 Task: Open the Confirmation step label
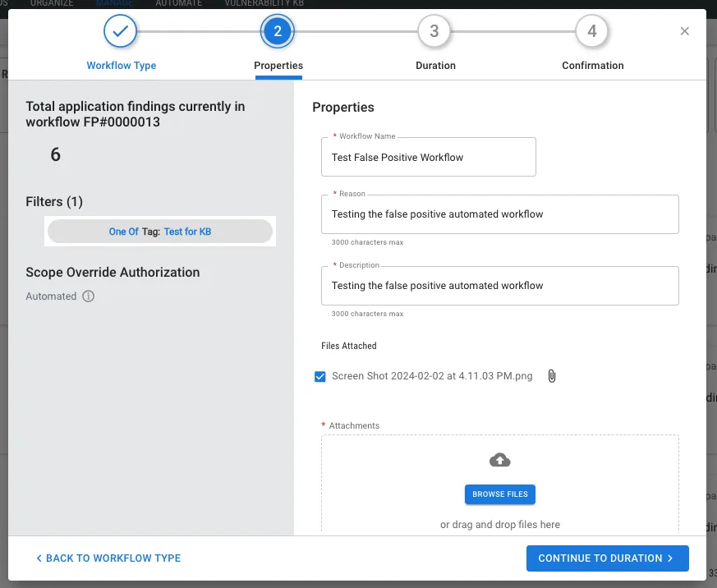tap(593, 66)
